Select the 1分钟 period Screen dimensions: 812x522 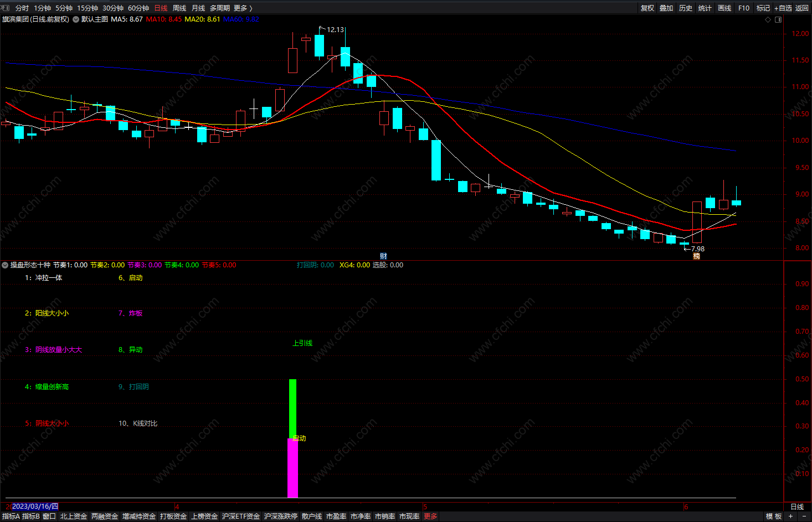tap(42, 8)
